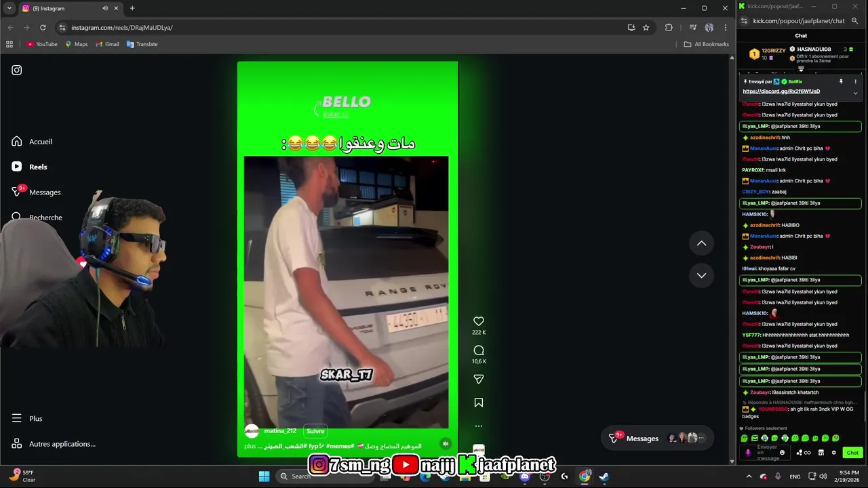Go to next reel with down arrow
Image resolution: width=868 pixels, height=488 pixels.
(701, 275)
